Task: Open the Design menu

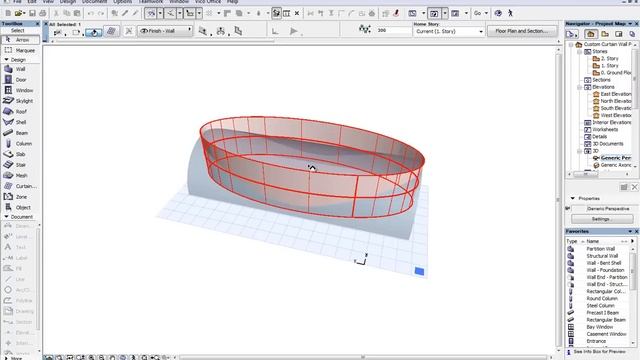Action: click(68, 2)
